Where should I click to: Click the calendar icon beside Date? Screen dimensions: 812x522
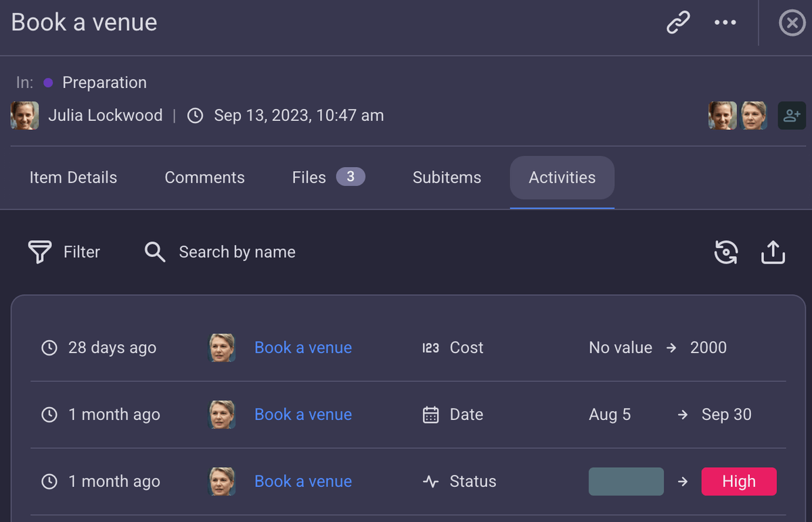(431, 414)
